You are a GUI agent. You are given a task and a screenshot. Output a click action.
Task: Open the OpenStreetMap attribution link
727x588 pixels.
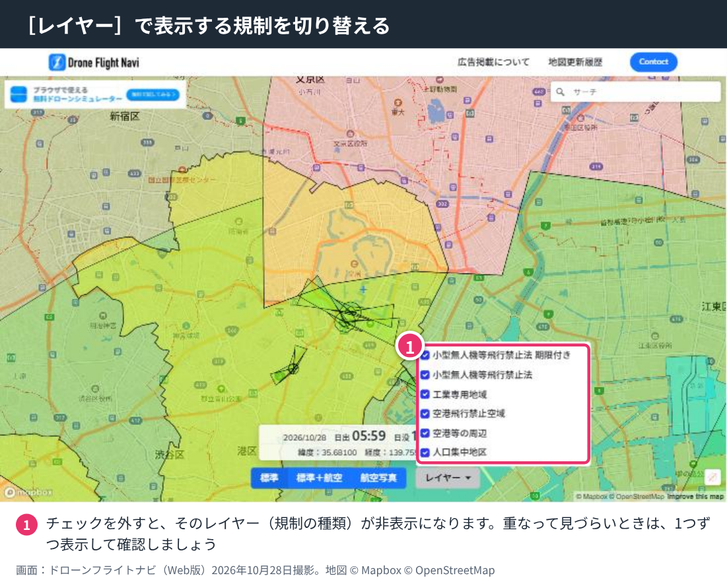(636, 496)
